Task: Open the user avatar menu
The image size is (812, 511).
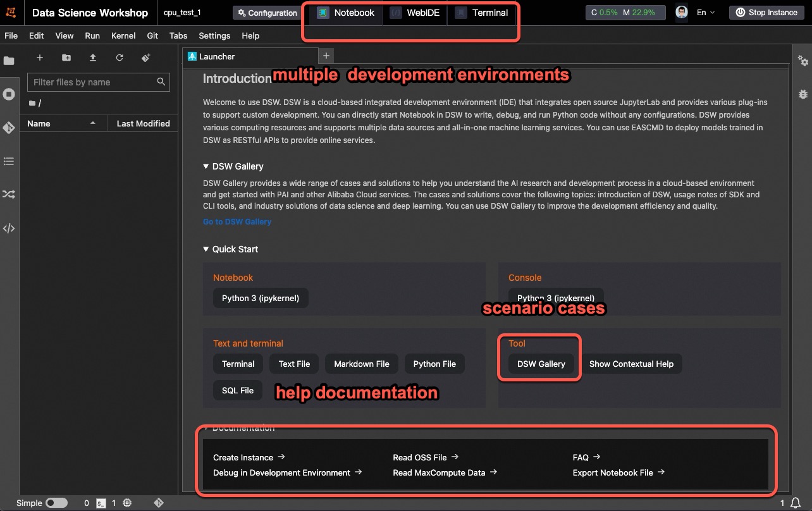Action: tap(681, 13)
